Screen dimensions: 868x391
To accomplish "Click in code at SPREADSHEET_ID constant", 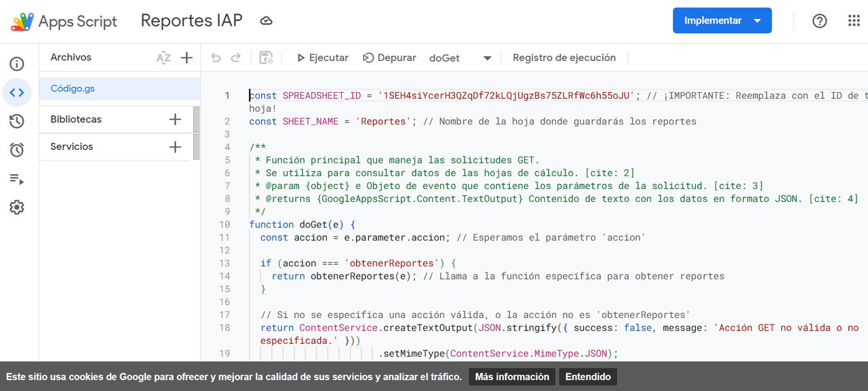I will click(322, 96).
